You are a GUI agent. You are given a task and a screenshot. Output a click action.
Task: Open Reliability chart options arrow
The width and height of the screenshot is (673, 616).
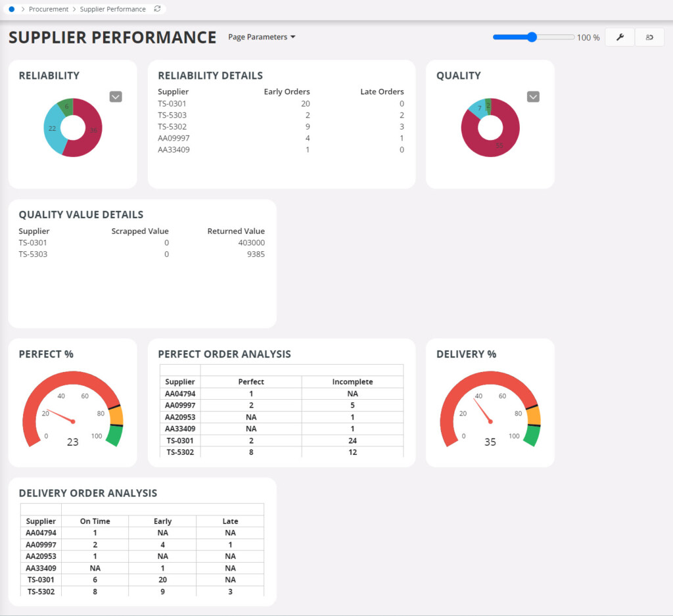(116, 97)
